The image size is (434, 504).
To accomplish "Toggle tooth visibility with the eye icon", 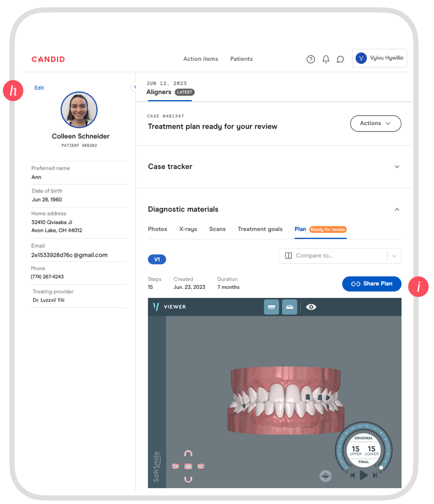I will click(x=310, y=307).
